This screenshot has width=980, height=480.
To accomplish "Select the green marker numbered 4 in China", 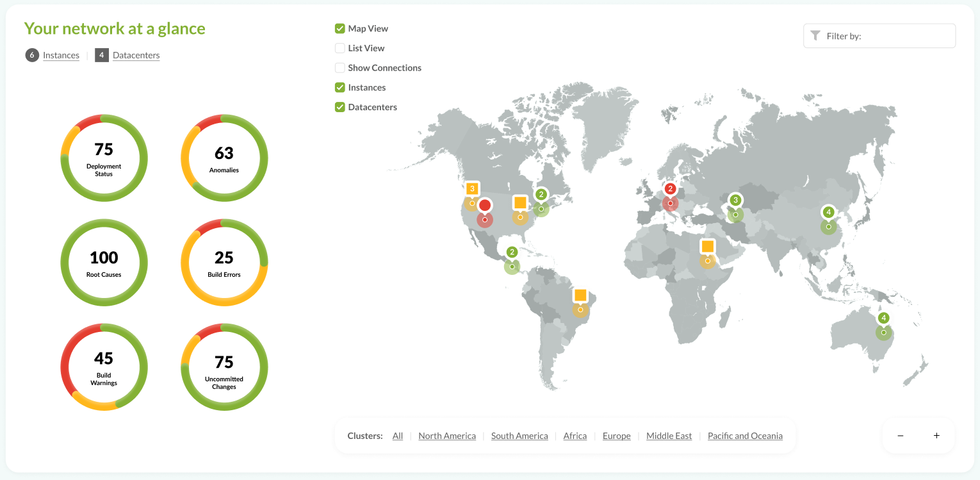I will [x=829, y=212].
